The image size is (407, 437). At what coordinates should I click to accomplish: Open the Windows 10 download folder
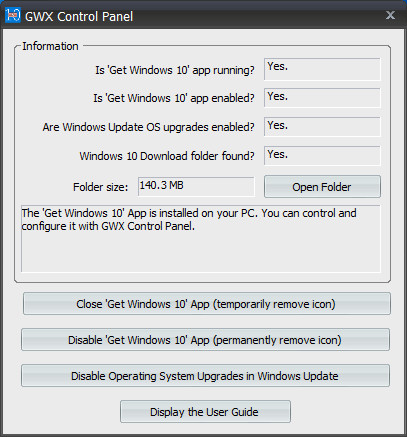(x=322, y=187)
